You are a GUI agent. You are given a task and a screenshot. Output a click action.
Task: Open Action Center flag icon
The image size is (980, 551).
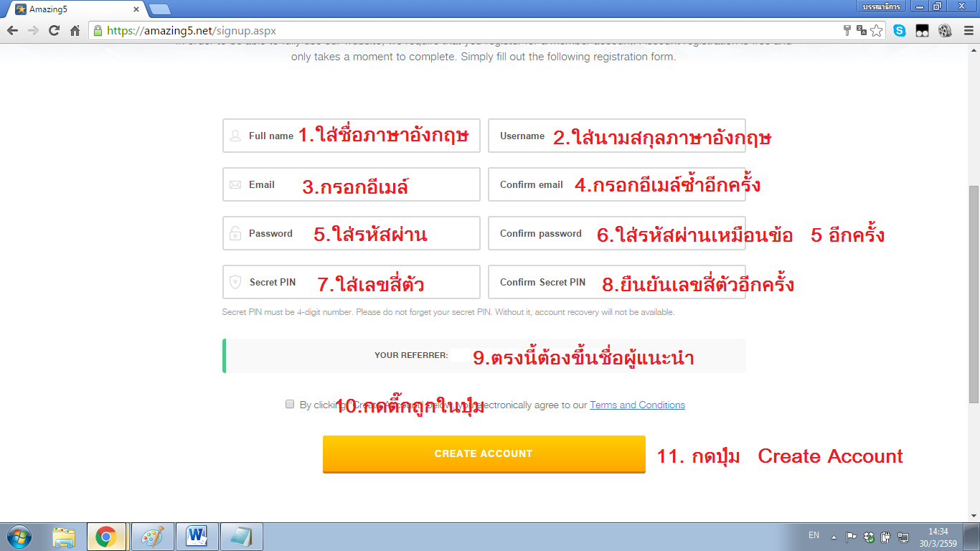pyautogui.click(x=852, y=537)
